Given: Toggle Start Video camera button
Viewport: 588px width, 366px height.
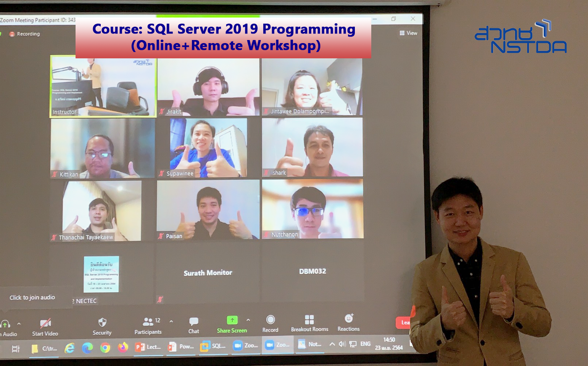Looking at the screenshot, I should pos(45,327).
